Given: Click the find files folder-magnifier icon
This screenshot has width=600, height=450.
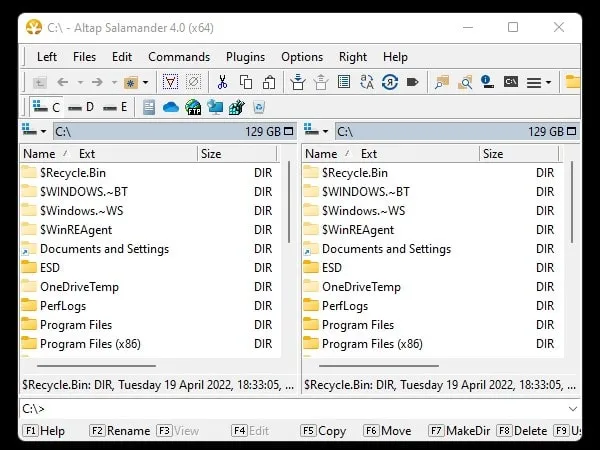Looking at the screenshot, I should [442, 82].
